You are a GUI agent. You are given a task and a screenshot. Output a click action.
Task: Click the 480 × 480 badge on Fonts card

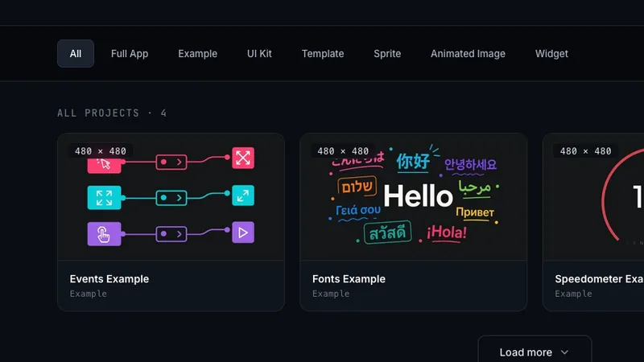(x=343, y=151)
